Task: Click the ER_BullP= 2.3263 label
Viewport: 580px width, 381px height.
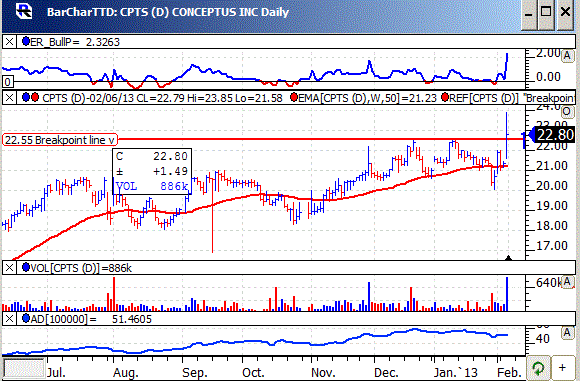Action: [75, 42]
